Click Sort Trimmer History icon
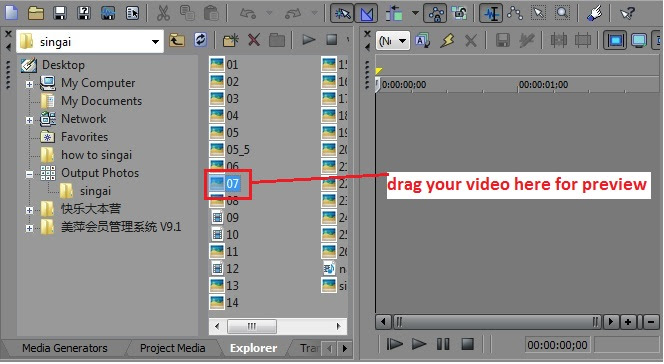Screen dimensions: 664x364 pos(422,41)
